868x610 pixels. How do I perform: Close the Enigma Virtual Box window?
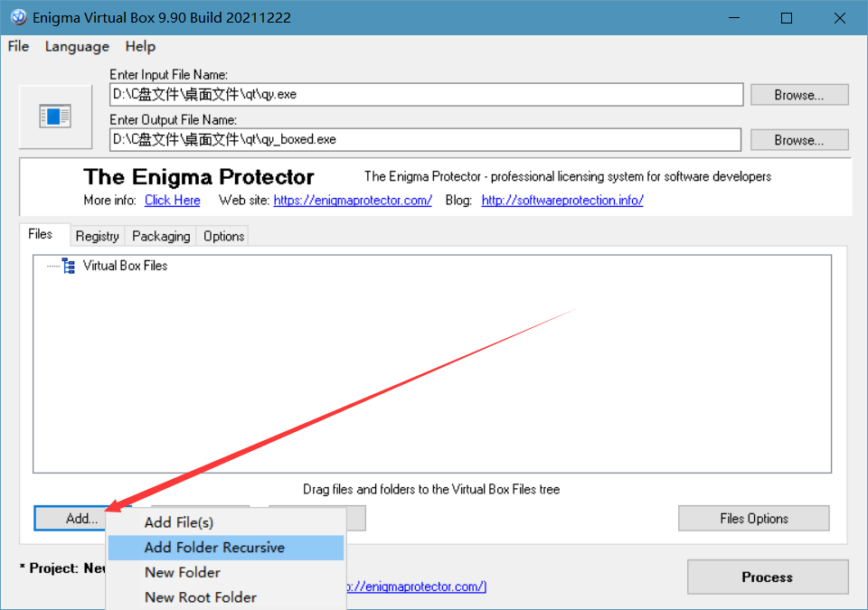(x=839, y=18)
